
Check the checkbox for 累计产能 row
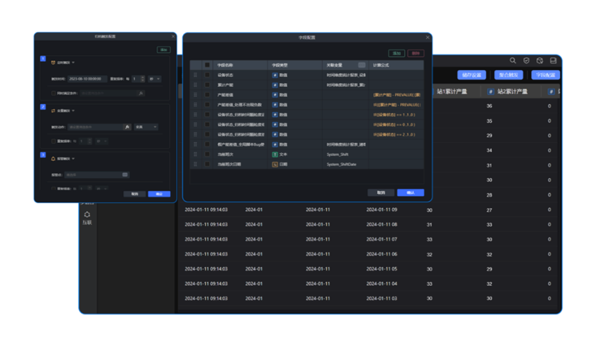coord(207,85)
